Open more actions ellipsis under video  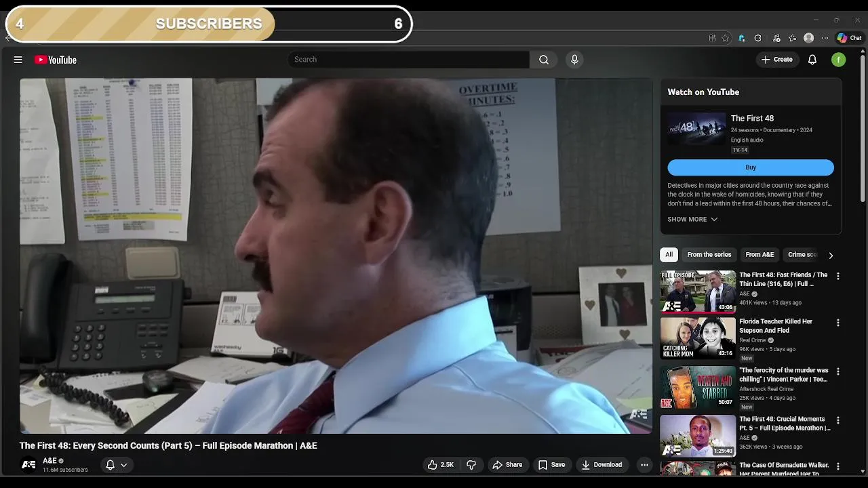644,465
